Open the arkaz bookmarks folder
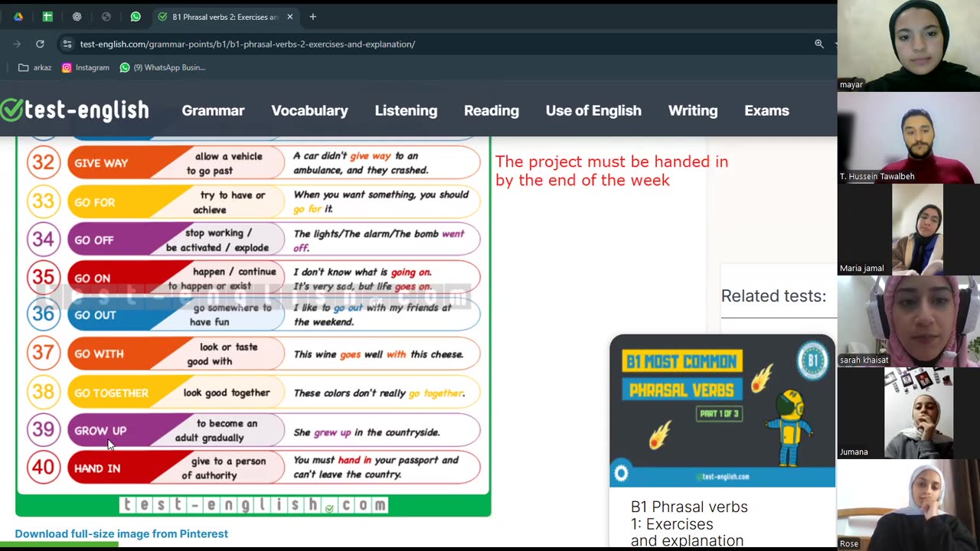Viewport: 980px width, 551px height. (35, 67)
